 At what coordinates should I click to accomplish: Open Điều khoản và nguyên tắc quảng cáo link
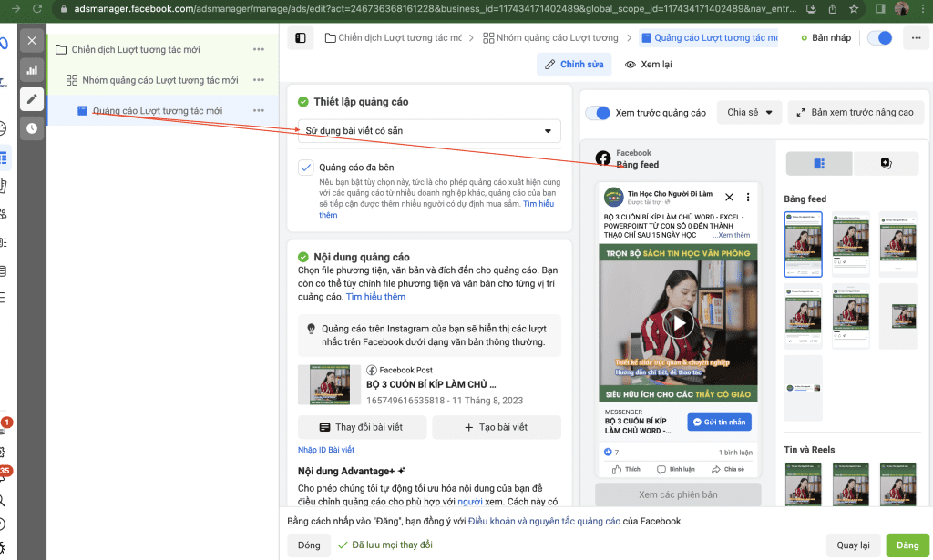tap(545, 522)
